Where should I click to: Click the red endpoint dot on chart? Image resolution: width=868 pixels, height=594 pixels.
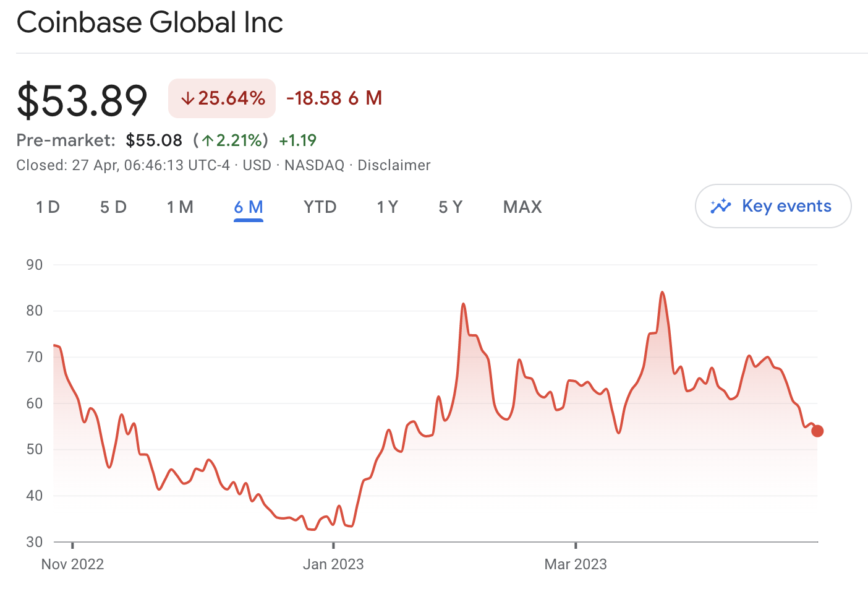pyautogui.click(x=817, y=431)
